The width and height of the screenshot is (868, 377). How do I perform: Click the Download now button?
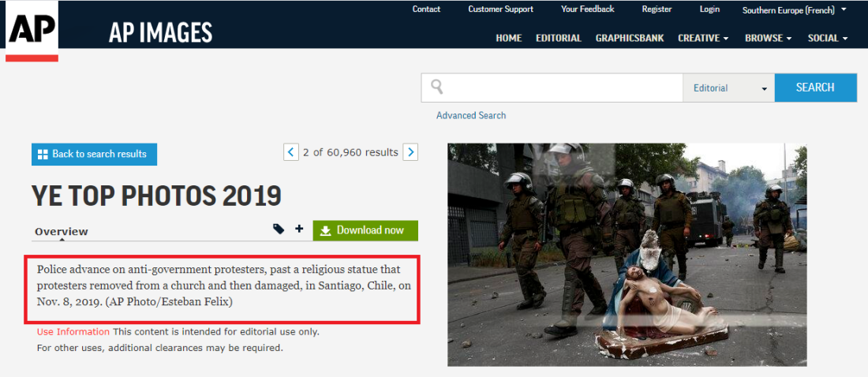pyautogui.click(x=365, y=230)
